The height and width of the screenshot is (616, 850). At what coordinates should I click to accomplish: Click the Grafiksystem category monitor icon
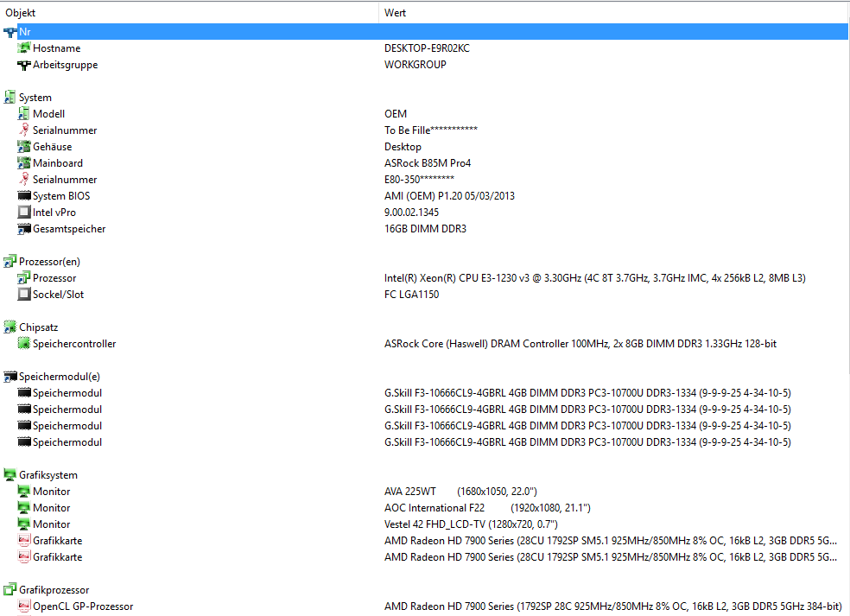click(x=10, y=475)
